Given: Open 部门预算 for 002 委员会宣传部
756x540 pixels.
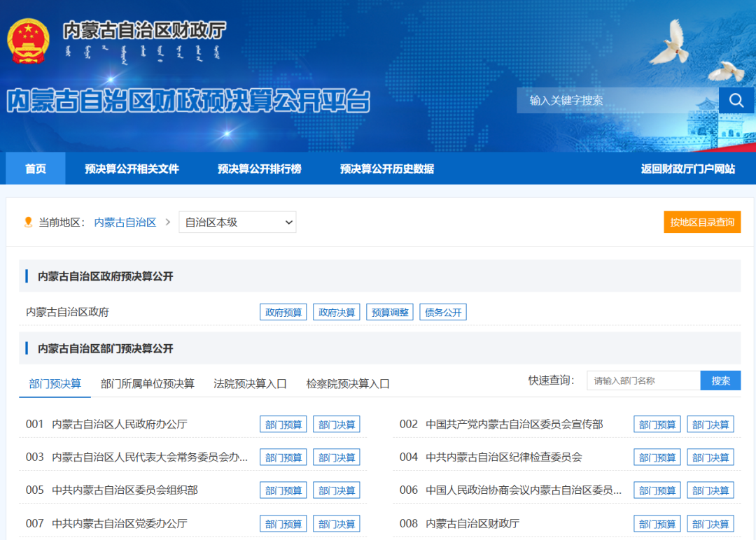Looking at the screenshot, I should (x=657, y=425).
